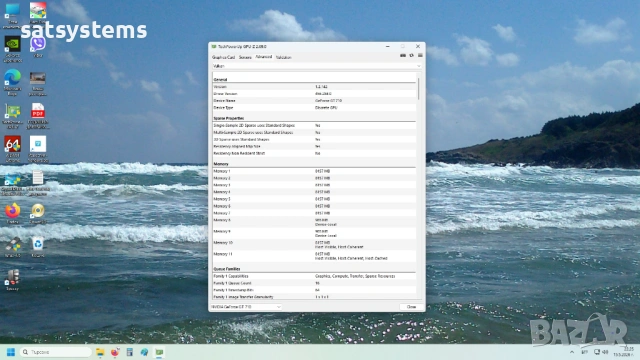Open the photo thumbnail file on the desktop
Image resolution: width=640 pixels, height=360 pixels.
[38, 83]
